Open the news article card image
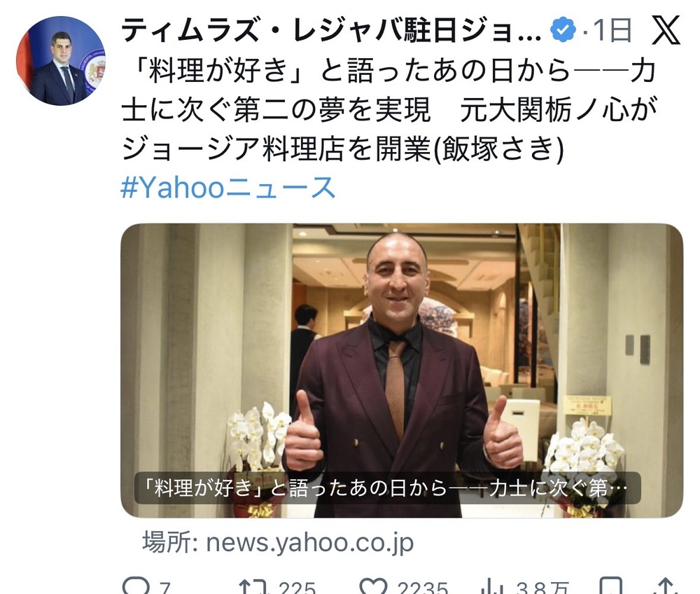 pos(402,371)
